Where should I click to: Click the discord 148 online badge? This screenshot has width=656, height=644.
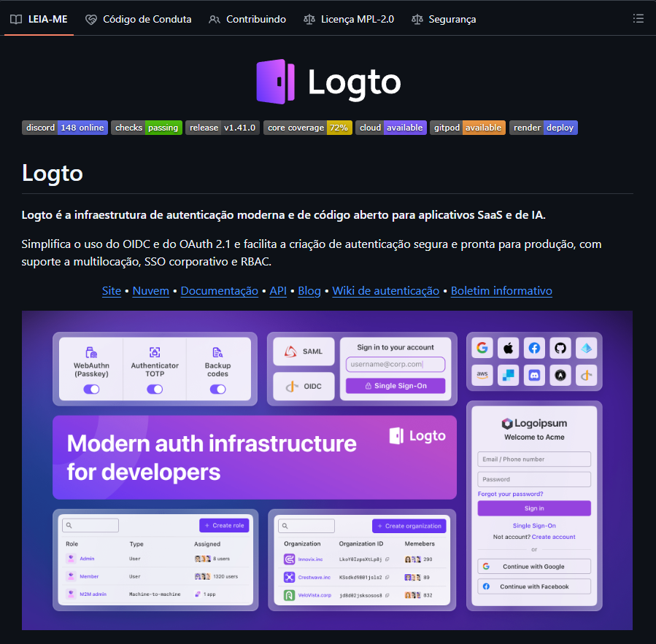65,128
